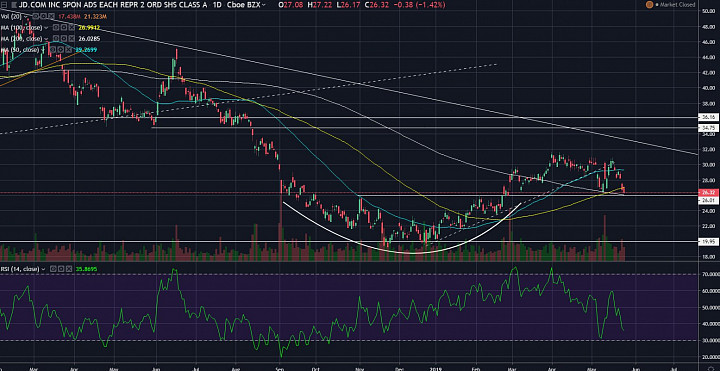720x371 pixels.
Task: Click the RSI value 35.8695
Action: (x=86, y=269)
